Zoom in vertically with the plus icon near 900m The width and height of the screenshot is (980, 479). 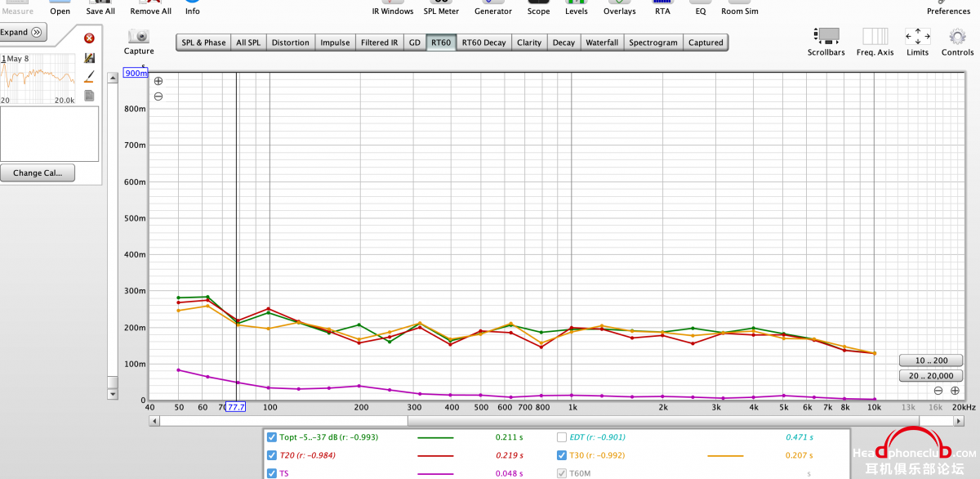[x=158, y=81]
